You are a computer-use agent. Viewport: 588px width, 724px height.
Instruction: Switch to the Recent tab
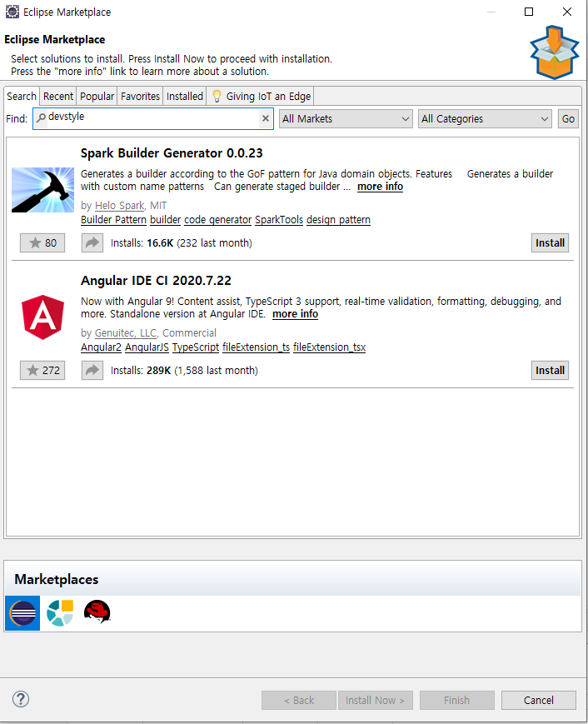[58, 96]
